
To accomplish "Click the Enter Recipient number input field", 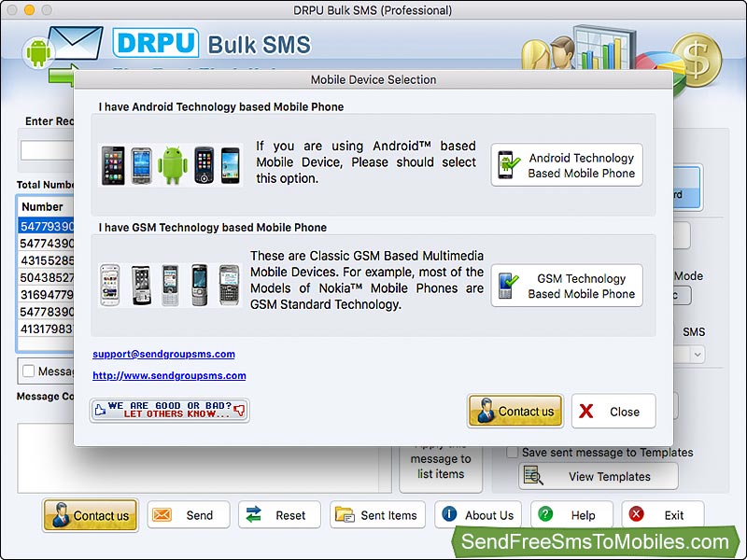I will point(48,150).
